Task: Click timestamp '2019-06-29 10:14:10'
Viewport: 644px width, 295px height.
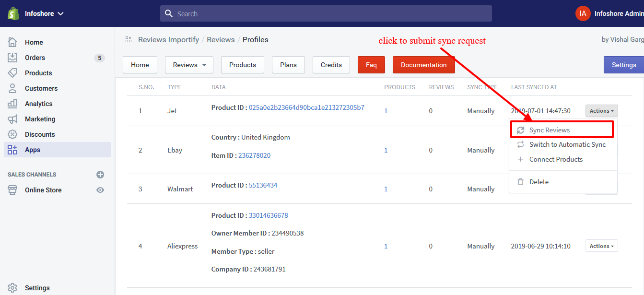Action: click(541, 246)
